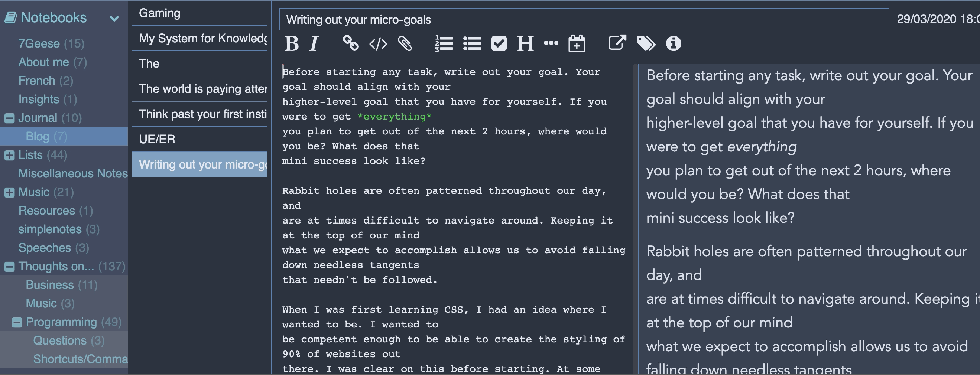Viewport: 980px width, 375px height.
Task: Open the 7Geese notebook
Action: pyautogui.click(x=51, y=43)
